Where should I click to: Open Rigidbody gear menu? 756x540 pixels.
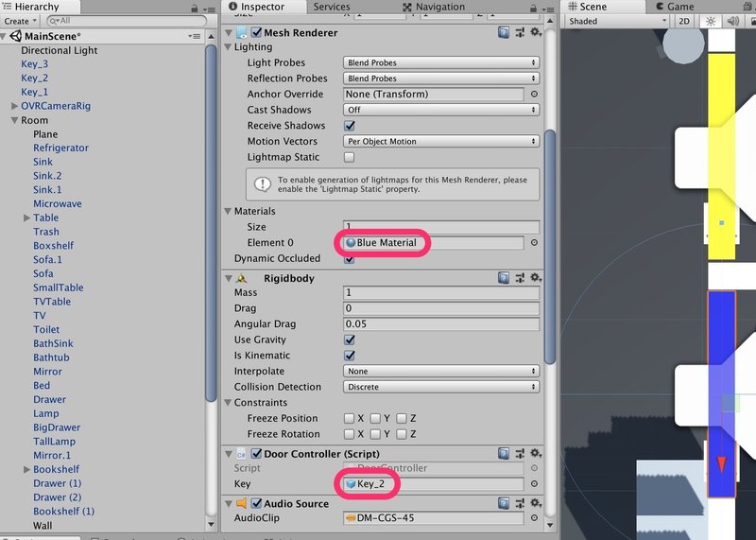(x=535, y=278)
